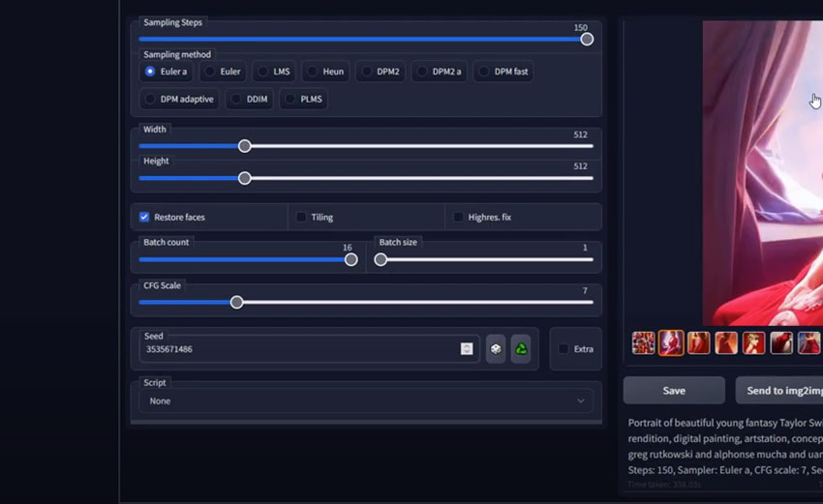823x504 pixels.
Task: Choose PLMS sampler
Action: click(304, 99)
